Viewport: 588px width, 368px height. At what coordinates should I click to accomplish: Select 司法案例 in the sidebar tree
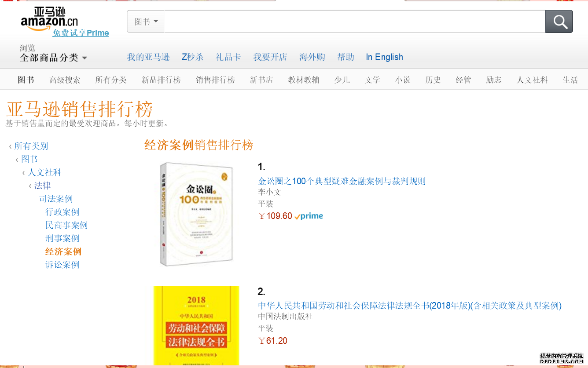pos(56,199)
